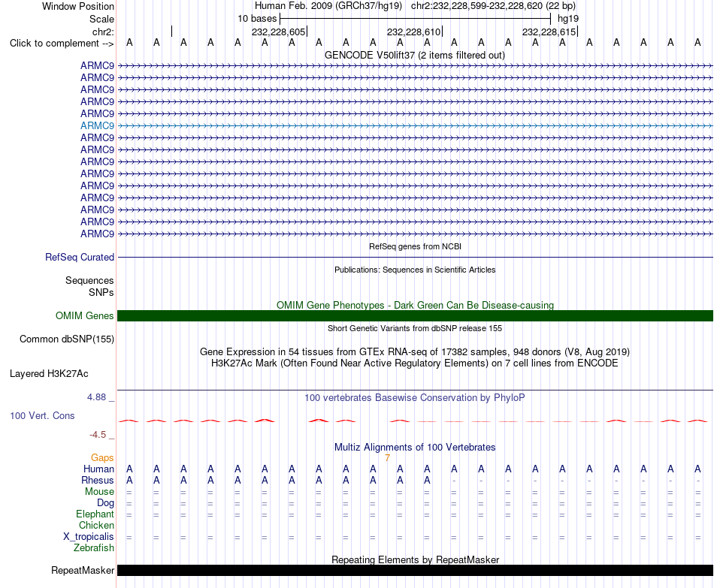Click the RefSeq genes from NCBI title
714x588 pixels.
tap(415, 246)
